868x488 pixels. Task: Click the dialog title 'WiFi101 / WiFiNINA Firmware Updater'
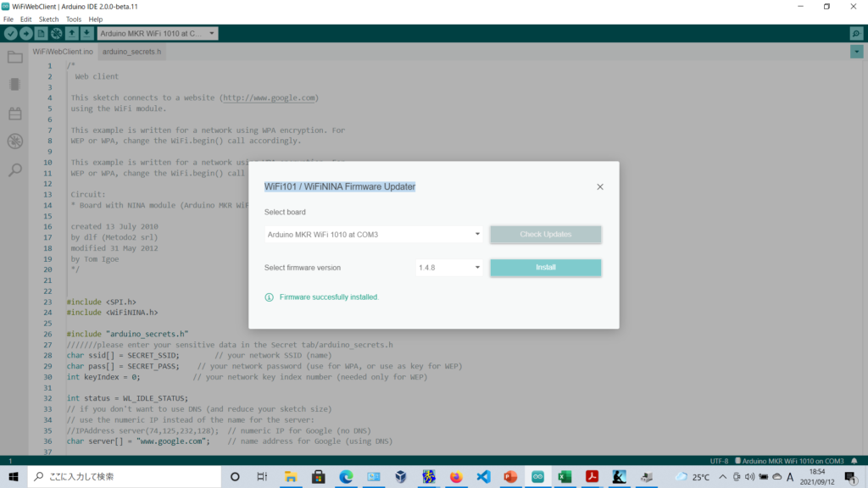340,187
